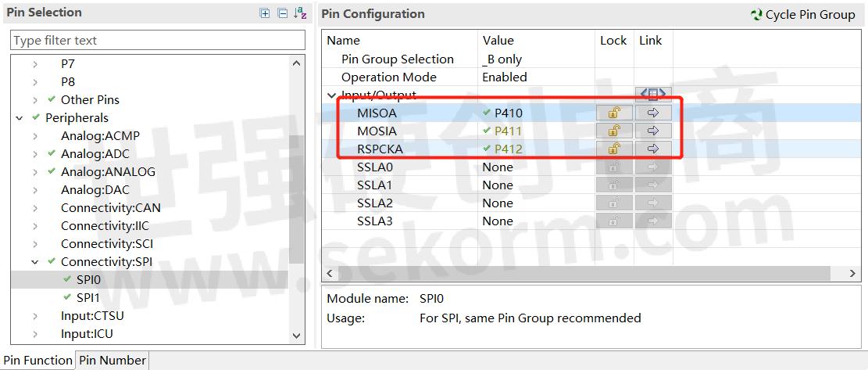This screenshot has height=370, width=868.
Task: Click the link arrow for MISOA row
Action: tap(653, 113)
